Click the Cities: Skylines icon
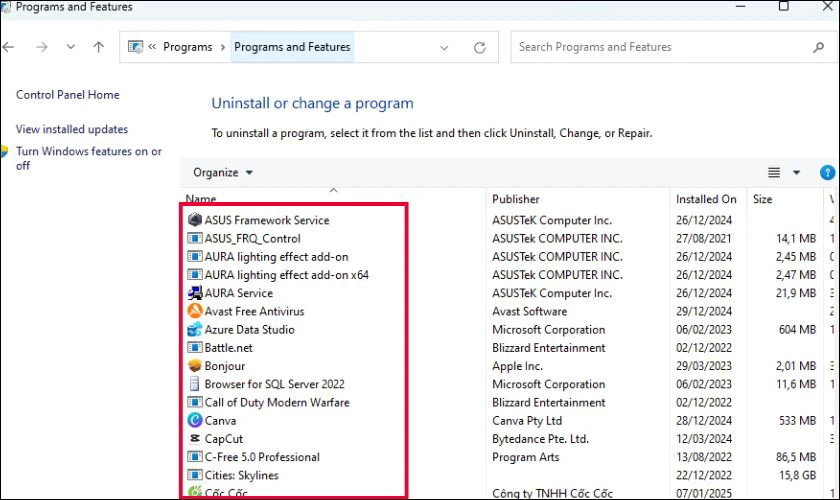The height and width of the screenshot is (500, 840). coord(194,475)
